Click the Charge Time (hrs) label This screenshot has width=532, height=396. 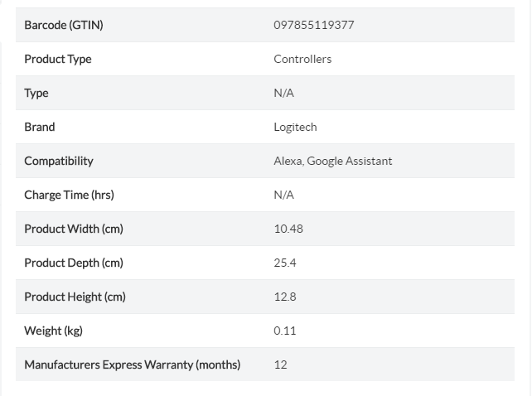[69, 195]
